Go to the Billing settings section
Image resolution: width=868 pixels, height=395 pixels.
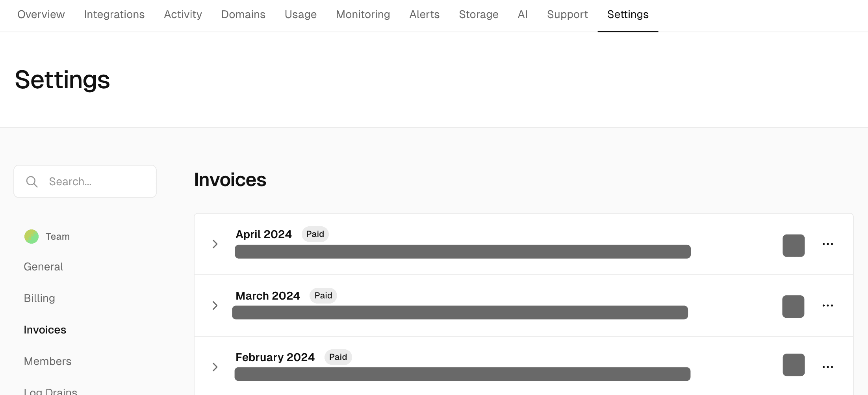click(x=39, y=298)
